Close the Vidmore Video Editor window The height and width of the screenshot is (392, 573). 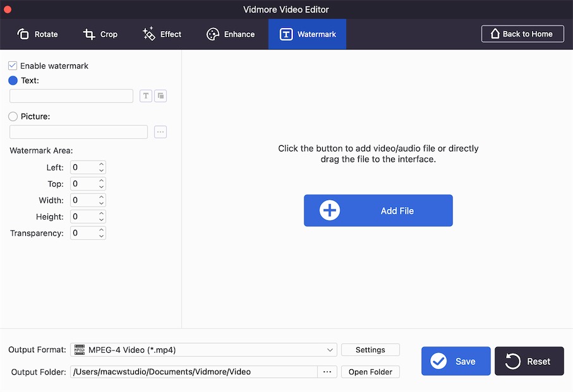pyautogui.click(x=8, y=9)
